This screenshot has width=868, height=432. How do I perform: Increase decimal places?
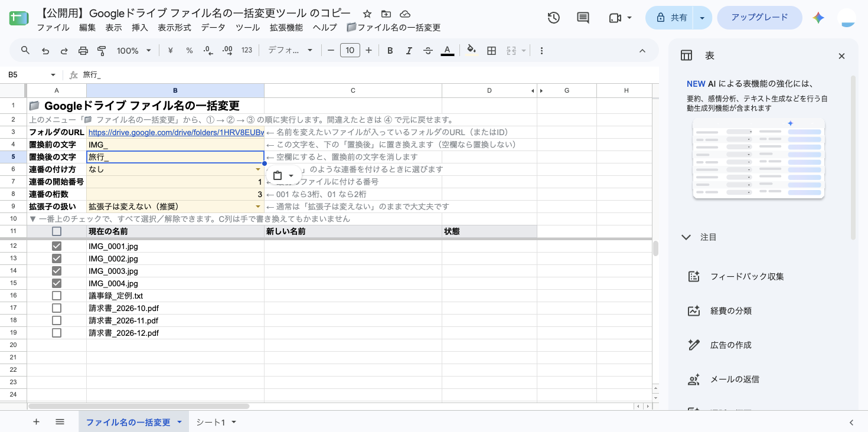[227, 51]
